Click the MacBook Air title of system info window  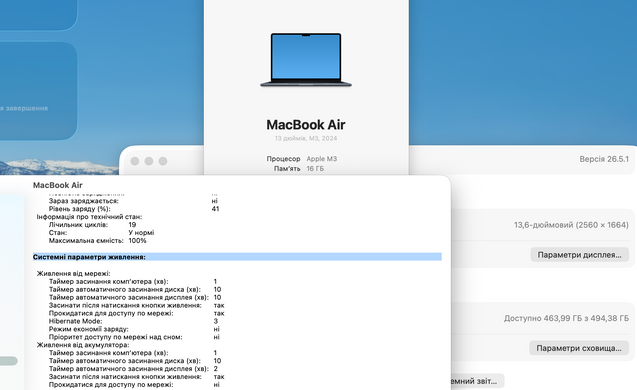58,185
